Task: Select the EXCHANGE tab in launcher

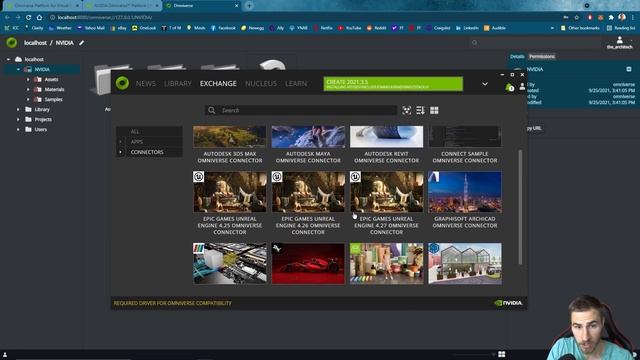Action: click(218, 84)
